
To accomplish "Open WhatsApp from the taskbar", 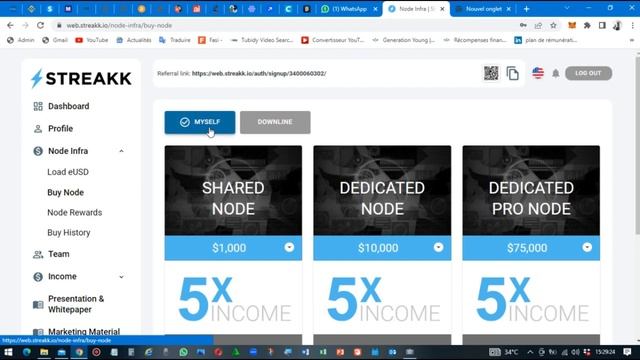I will point(183,352).
